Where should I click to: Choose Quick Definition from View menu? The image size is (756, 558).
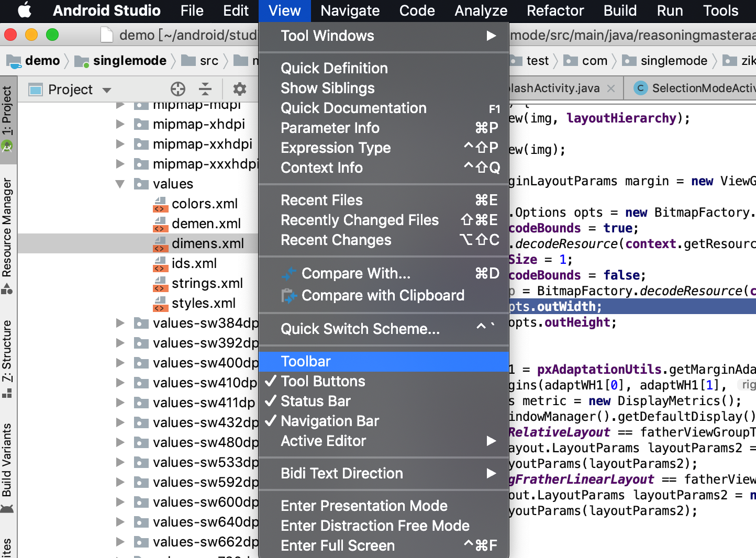click(384, 68)
